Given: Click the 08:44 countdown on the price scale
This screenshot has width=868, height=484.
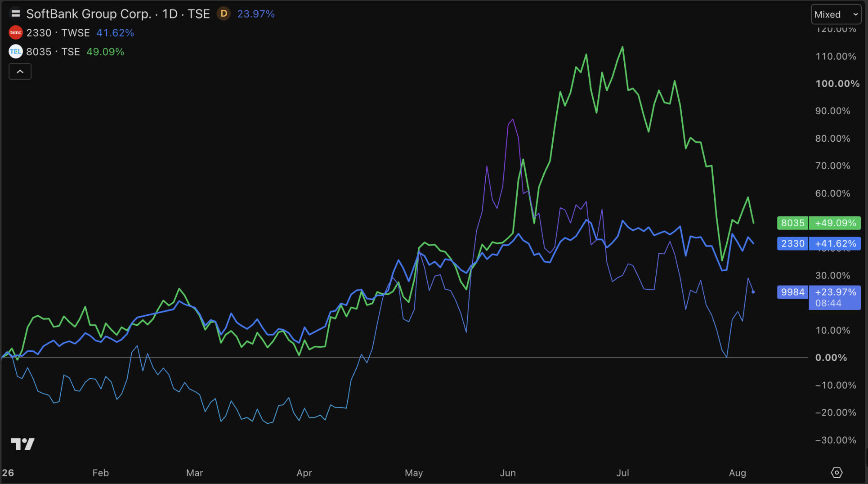Looking at the screenshot, I should coord(828,303).
